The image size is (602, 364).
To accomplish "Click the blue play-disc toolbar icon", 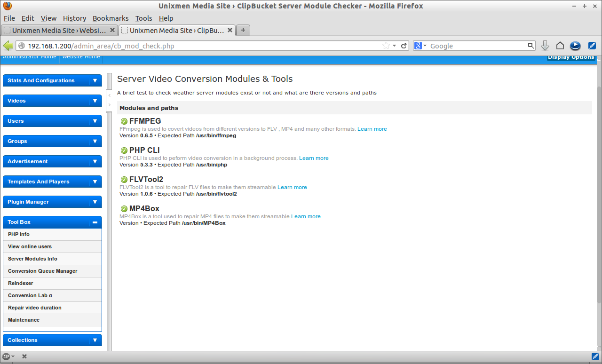I will [x=575, y=46].
